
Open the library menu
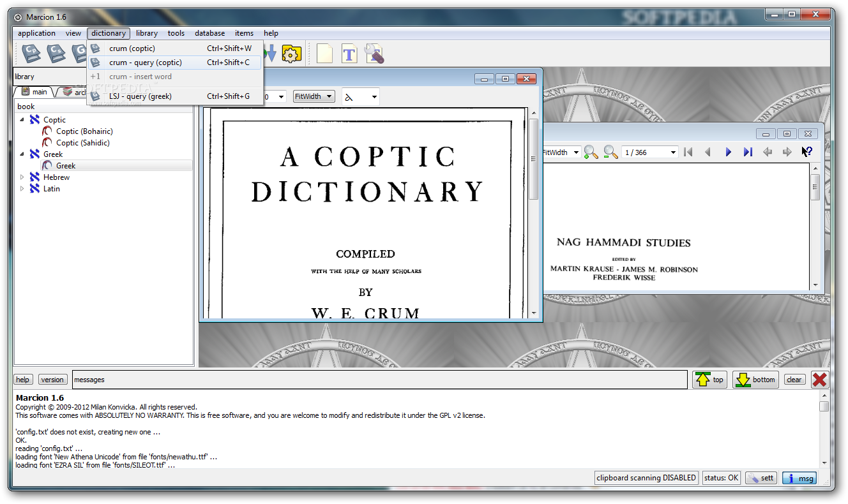(x=147, y=33)
